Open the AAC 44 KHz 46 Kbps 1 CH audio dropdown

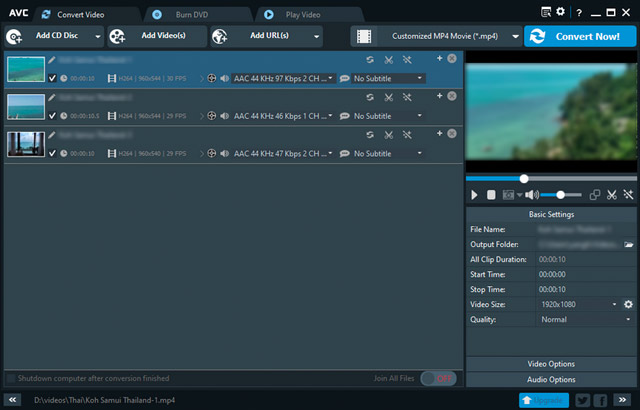pyautogui.click(x=283, y=116)
